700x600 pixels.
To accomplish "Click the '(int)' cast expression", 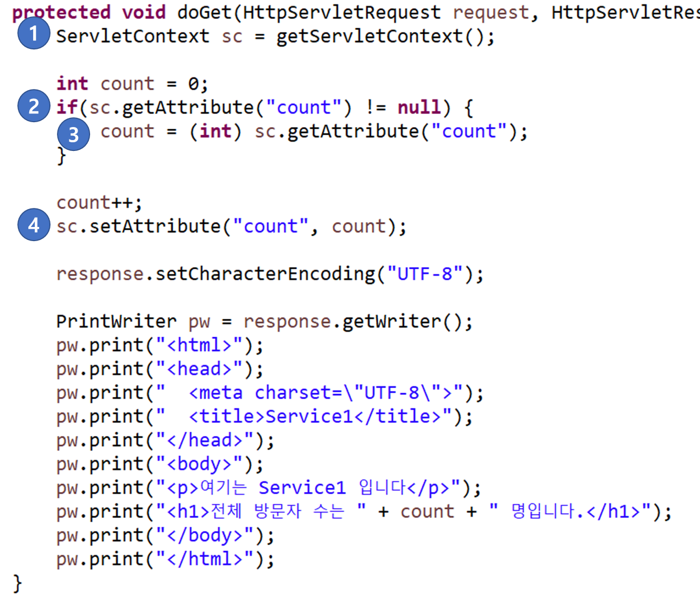I will pos(215,131).
